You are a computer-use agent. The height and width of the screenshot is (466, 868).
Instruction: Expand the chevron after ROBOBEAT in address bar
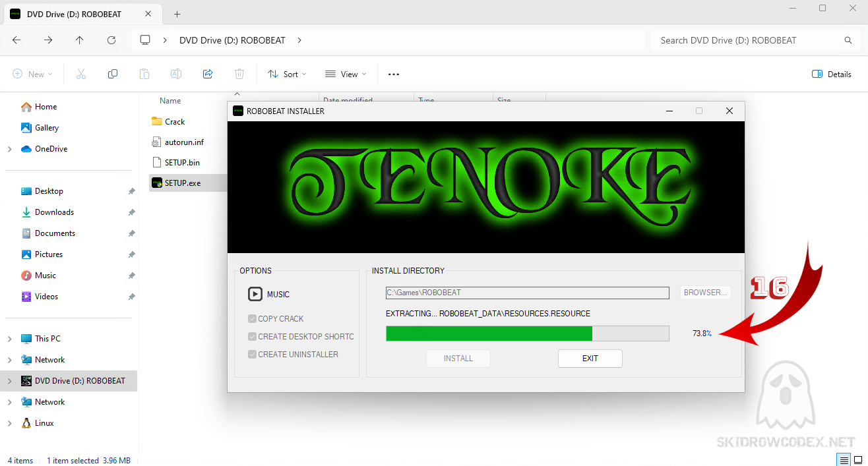pos(299,40)
